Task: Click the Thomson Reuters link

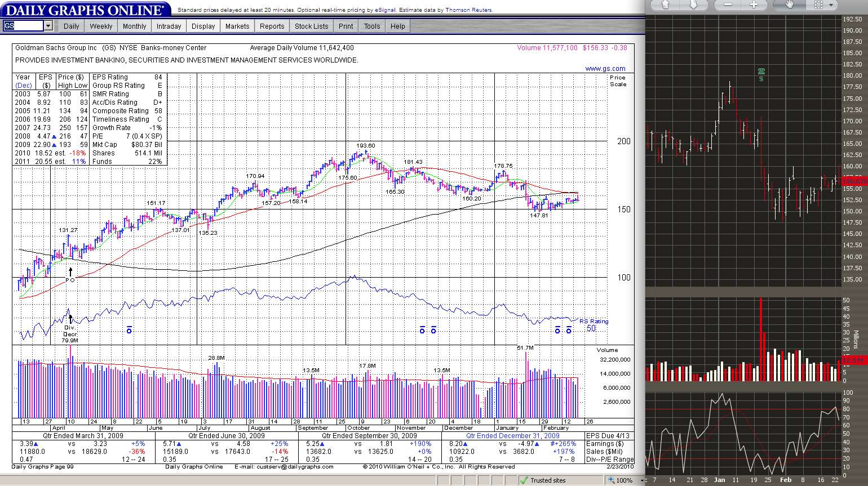Action: (x=468, y=10)
